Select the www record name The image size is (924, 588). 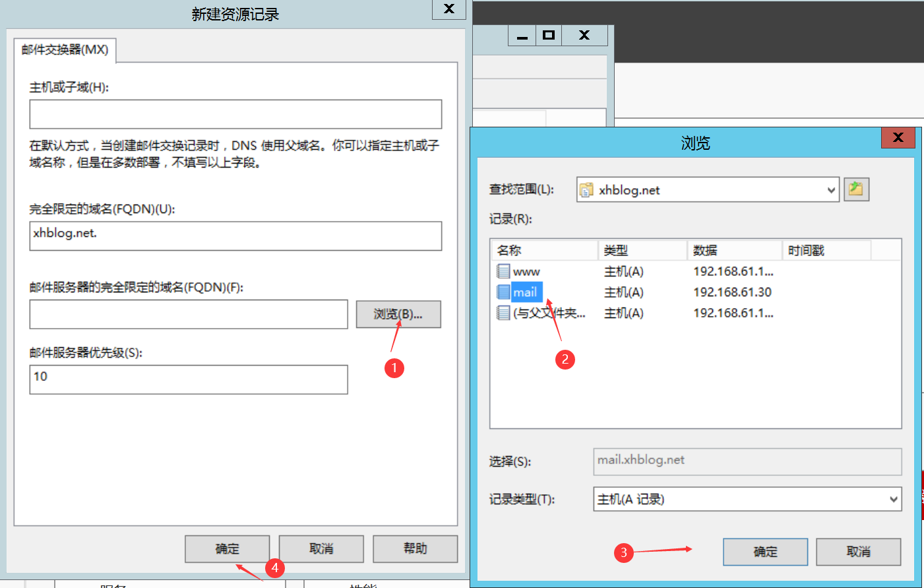(x=526, y=272)
